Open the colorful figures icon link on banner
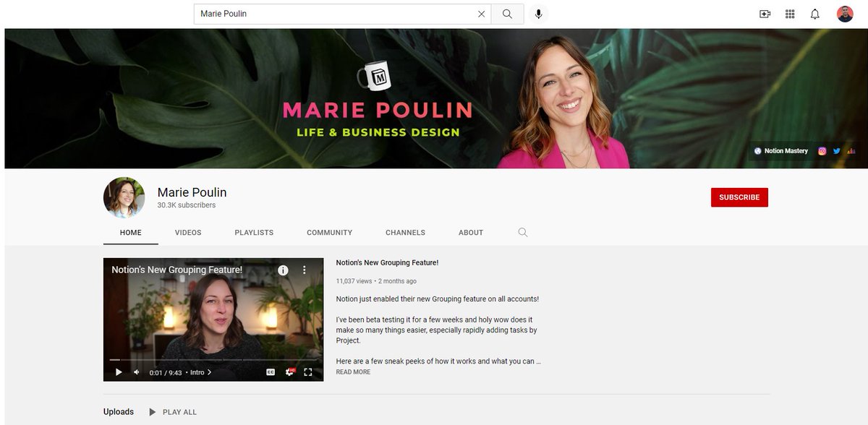868x425 pixels. 851,151
